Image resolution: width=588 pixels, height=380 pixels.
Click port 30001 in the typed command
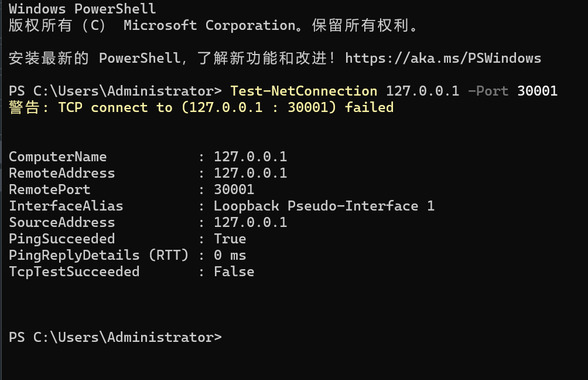pos(537,91)
